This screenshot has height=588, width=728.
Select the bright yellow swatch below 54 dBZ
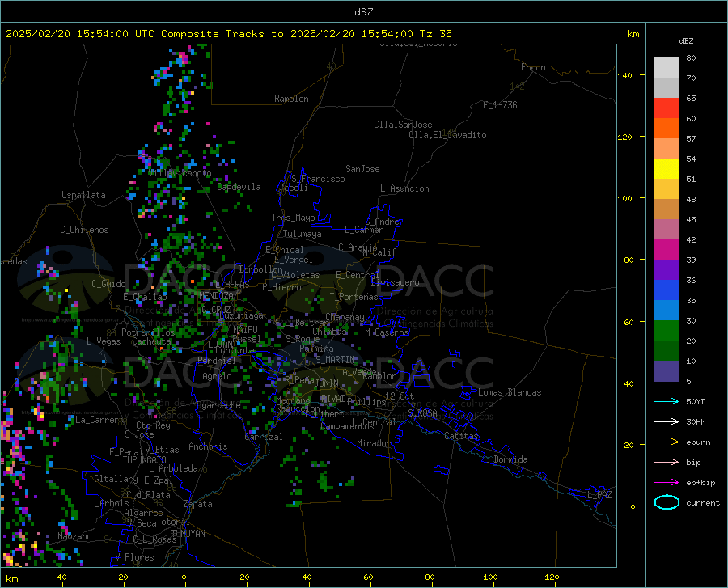point(667,169)
